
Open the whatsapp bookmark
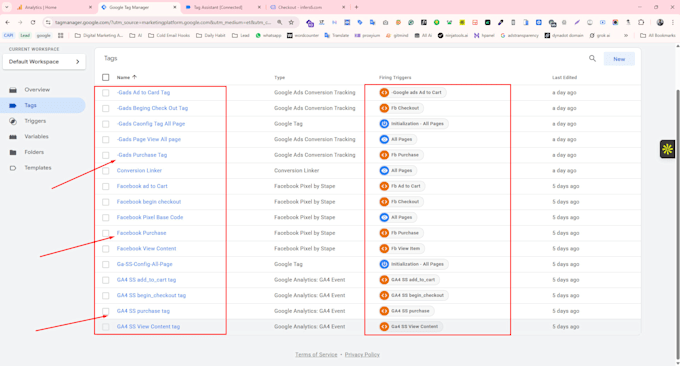[268, 36]
